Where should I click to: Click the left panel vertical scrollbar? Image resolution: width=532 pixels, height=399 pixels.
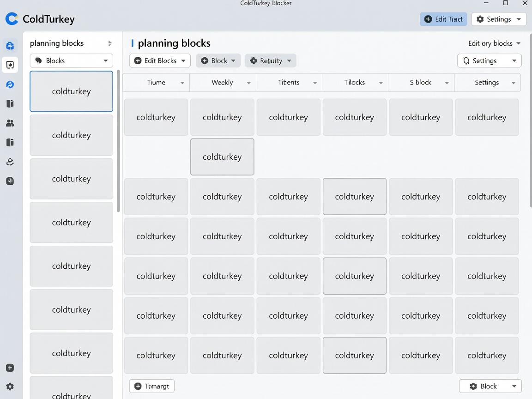(118, 141)
